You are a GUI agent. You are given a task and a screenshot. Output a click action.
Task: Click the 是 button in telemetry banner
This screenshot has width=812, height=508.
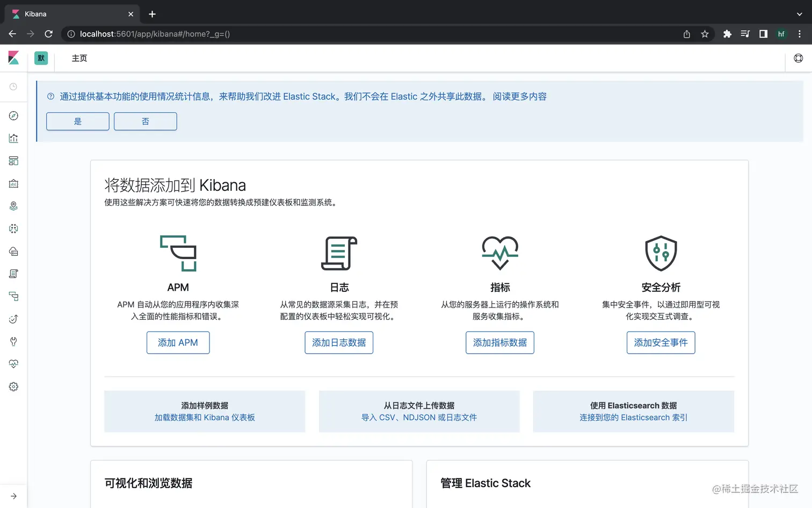(78, 121)
